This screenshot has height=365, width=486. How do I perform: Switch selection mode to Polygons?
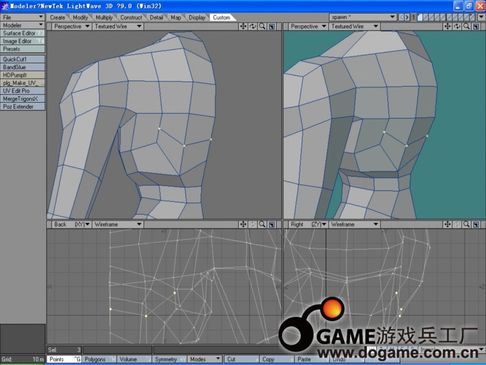[99, 359]
